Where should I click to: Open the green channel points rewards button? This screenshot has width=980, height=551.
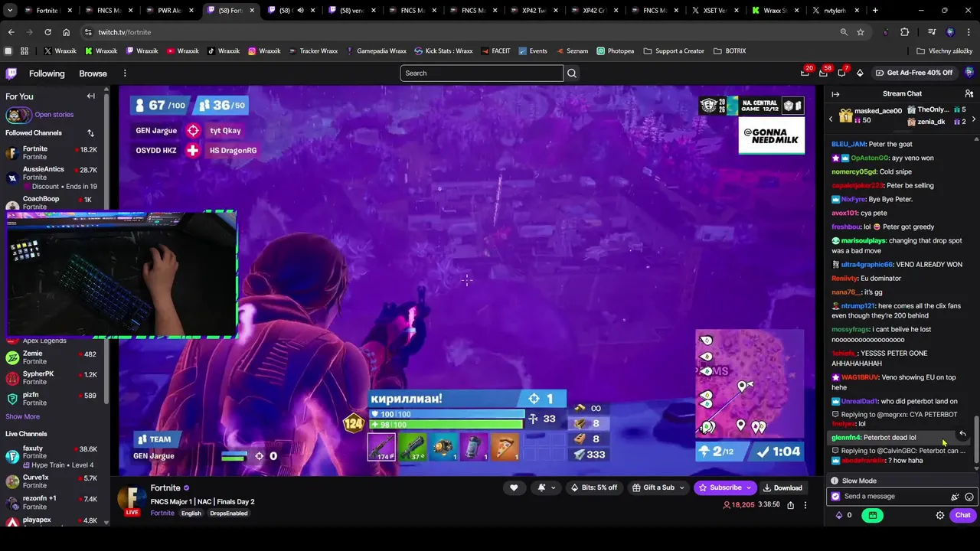[872, 515]
